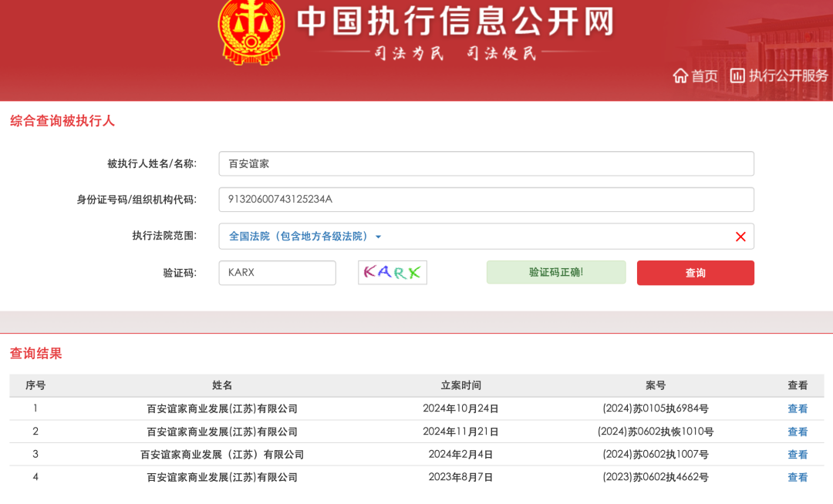Image resolution: width=833 pixels, height=504 pixels.
Task: Click the date 2024年10月24日
Action: (x=460, y=408)
